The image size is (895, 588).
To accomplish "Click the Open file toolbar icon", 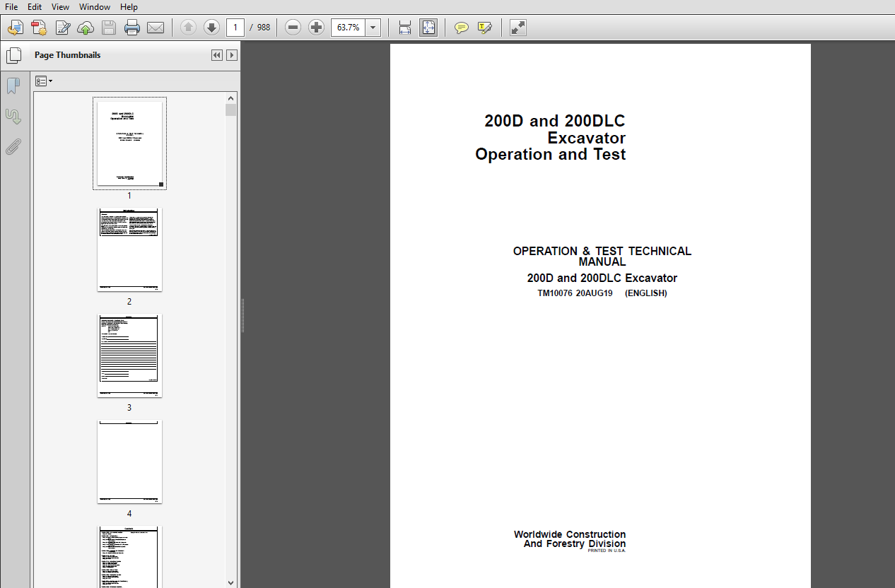I will coord(16,28).
